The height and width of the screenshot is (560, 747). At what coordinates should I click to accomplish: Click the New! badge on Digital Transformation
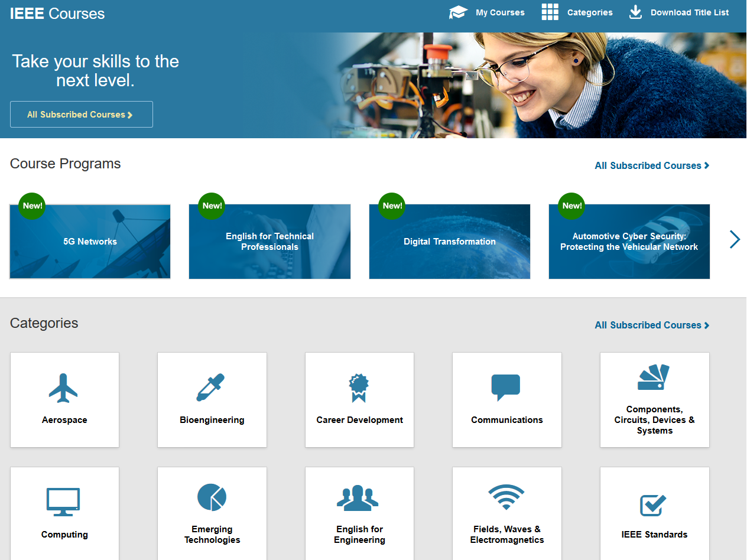tap(392, 206)
